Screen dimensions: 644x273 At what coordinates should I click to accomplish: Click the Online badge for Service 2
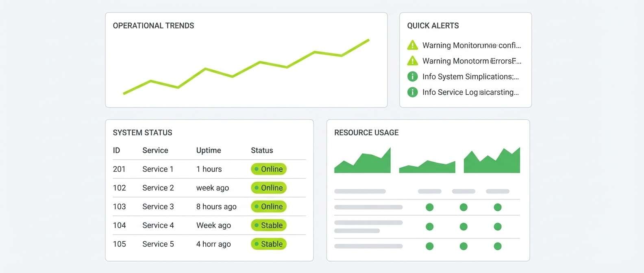269,188
